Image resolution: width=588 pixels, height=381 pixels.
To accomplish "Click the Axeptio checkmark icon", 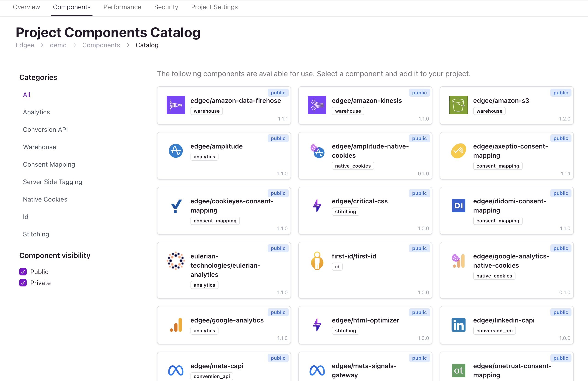I will tap(458, 151).
